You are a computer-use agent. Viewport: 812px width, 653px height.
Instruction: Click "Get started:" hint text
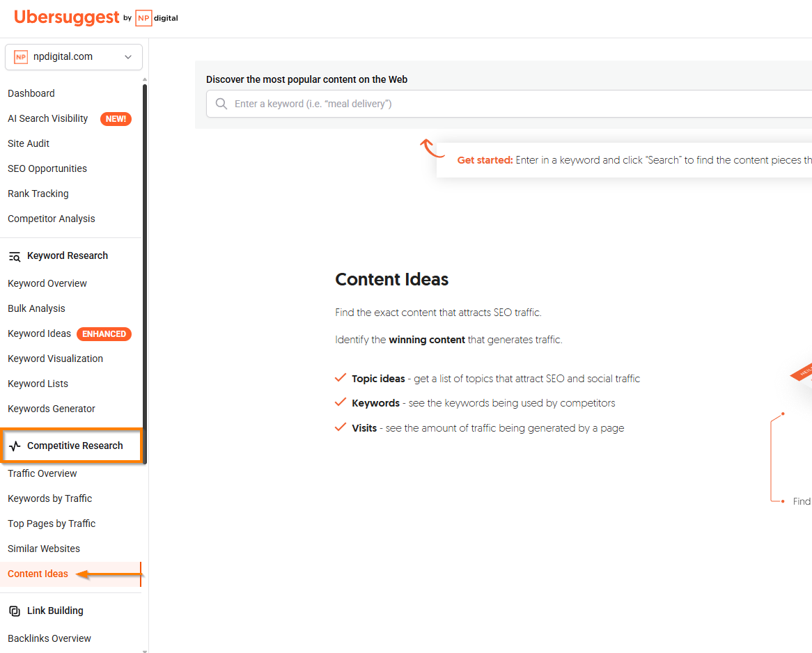coord(485,160)
